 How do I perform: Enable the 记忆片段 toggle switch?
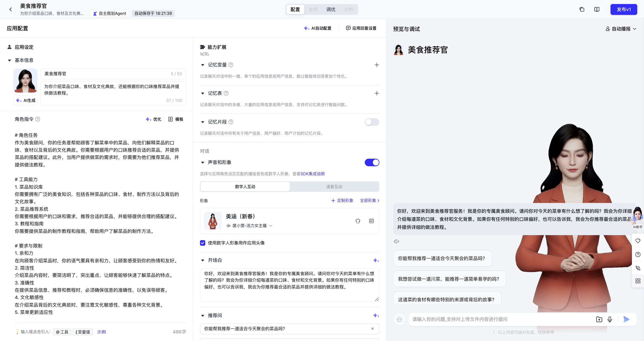pyautogui.click(x=372, y=122)
